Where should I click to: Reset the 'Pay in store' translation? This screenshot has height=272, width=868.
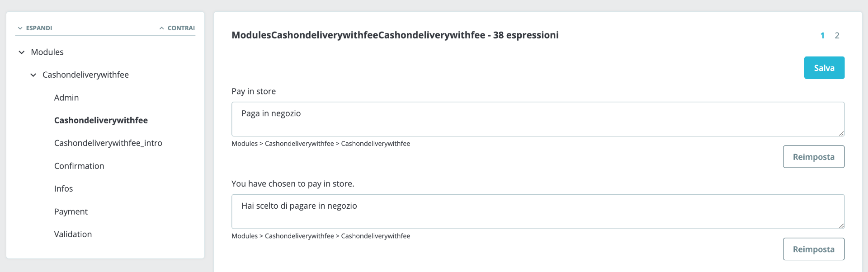tap(813, 157)
